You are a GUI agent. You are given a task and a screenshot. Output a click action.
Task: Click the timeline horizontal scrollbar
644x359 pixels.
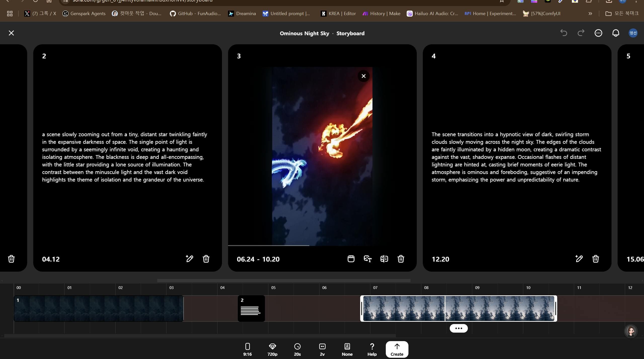(200, 336)
